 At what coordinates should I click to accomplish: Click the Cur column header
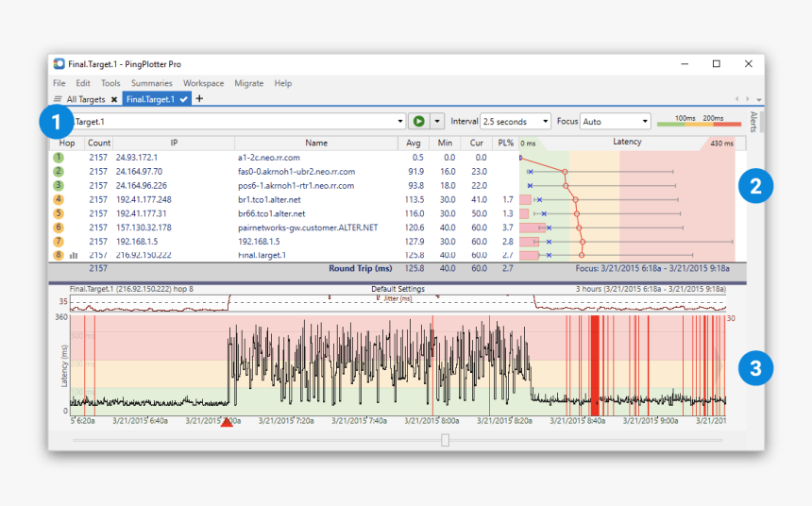[x=477, y=143]
